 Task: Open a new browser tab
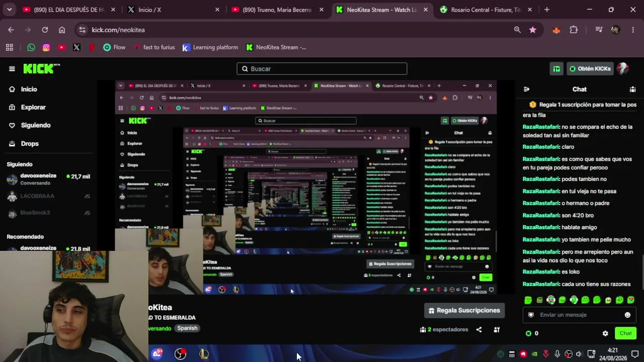click(547, 10)
